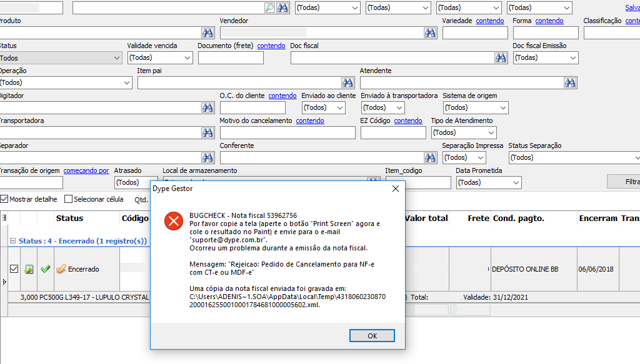Screen dimensions: 640x364
Task: Click binoculars lookup icon beside top search field
Action: tap(282, 7)
